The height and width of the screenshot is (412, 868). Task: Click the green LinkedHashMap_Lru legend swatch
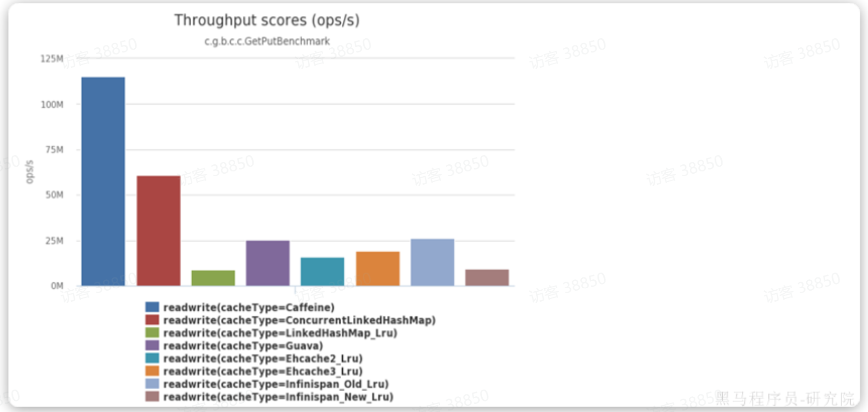[152, 333]
